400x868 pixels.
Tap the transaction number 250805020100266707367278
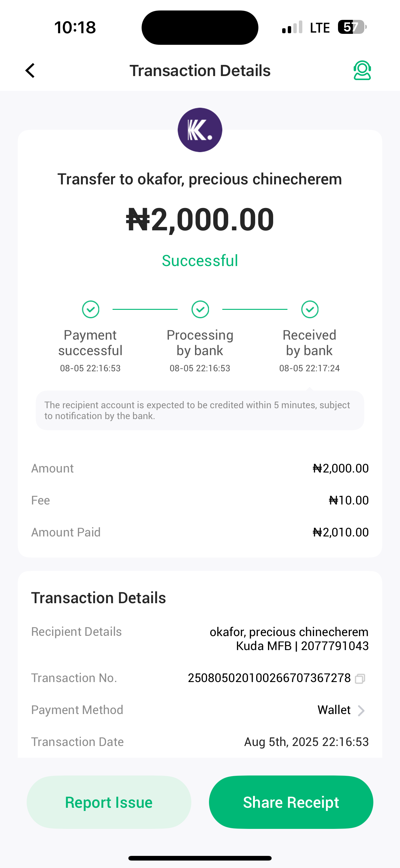point(269,678)
